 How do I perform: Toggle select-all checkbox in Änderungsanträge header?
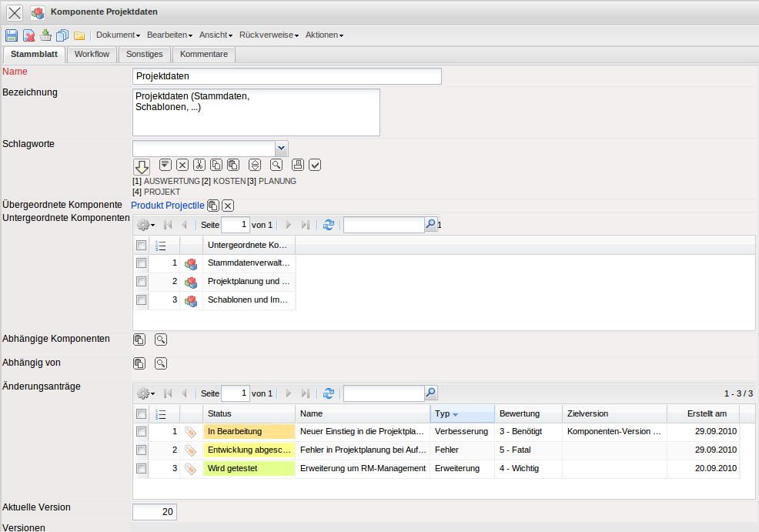tap(141, 413)
